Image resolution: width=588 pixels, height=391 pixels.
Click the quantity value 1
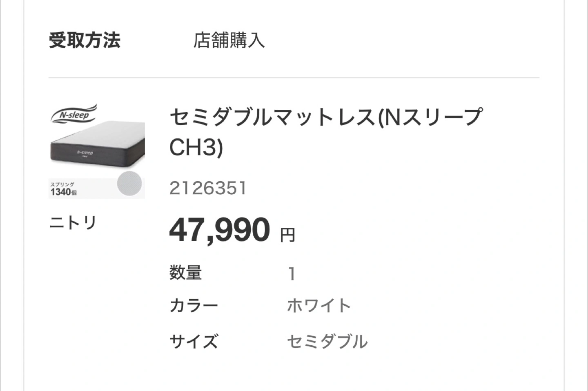(x=292, y=274)
